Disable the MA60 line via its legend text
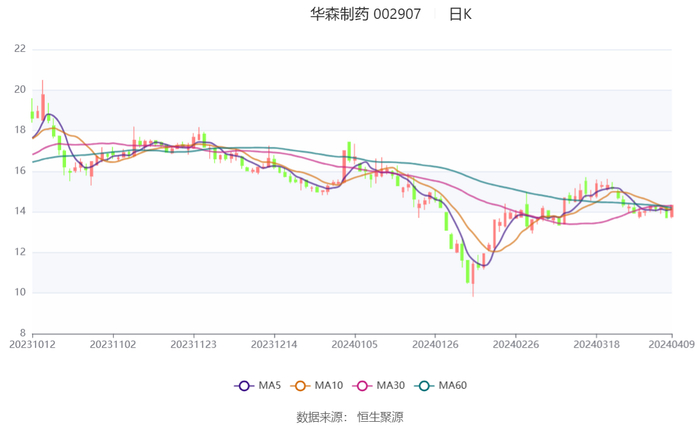 coord(453,385)
